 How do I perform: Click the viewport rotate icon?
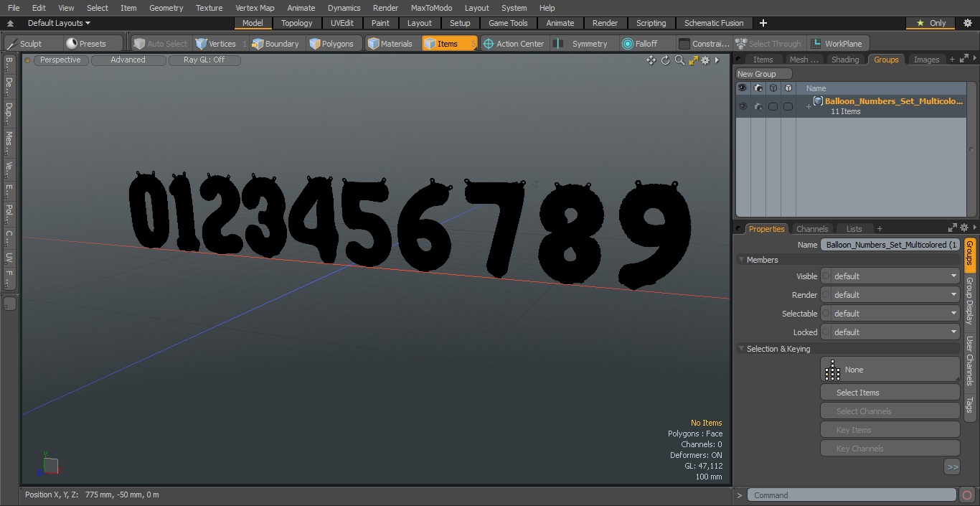click(x=665, y=60)
